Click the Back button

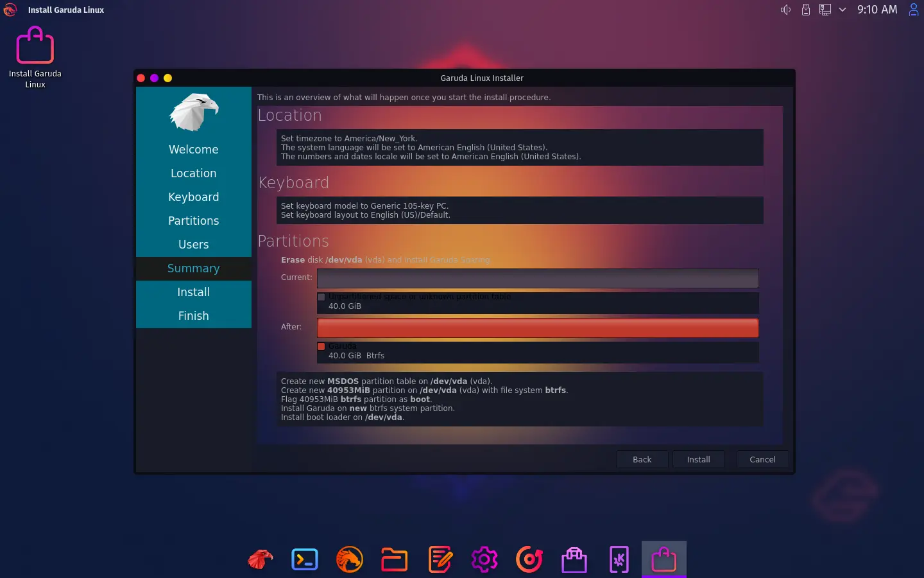(x=642, y=459)
